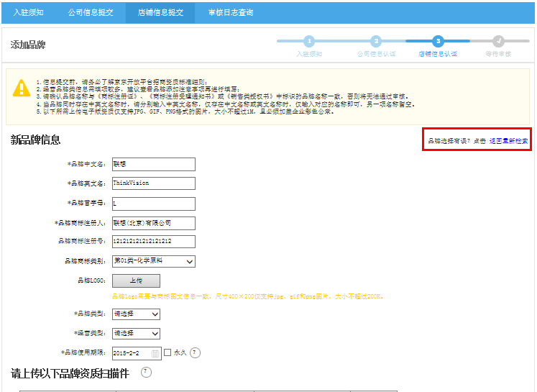Click step 1 入驻须知 progress circle
Image resolution: width=537 pixels, height=392 pixels.
[x=309, y=41]
